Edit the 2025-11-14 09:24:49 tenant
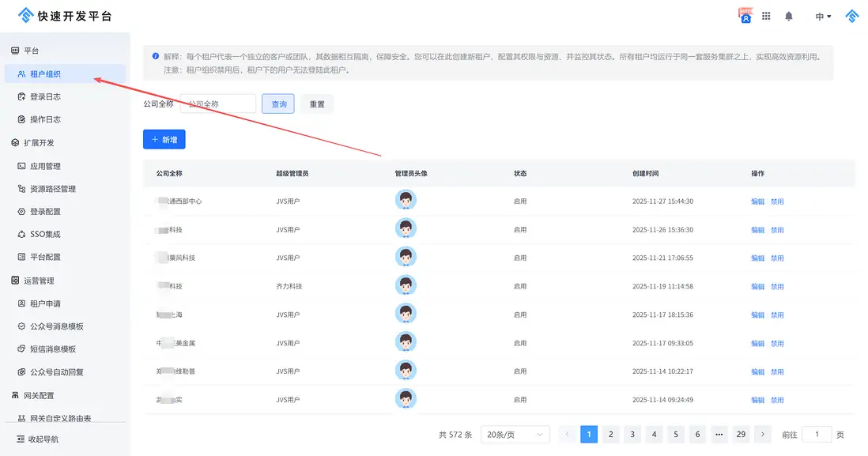Screen dimensions: 868x456 click(x=757, y=400)
